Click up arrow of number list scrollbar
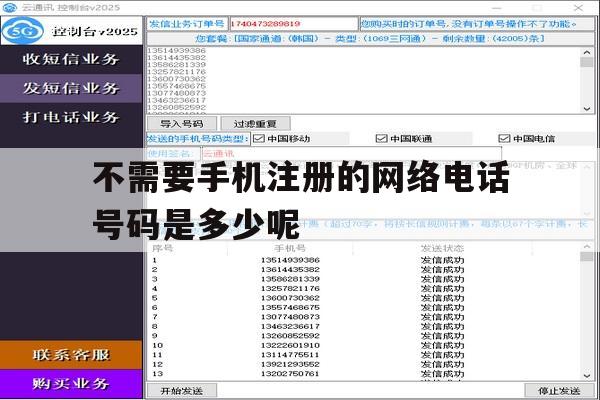The height and width of the screenshot is (400, 600). coord(587,52)
